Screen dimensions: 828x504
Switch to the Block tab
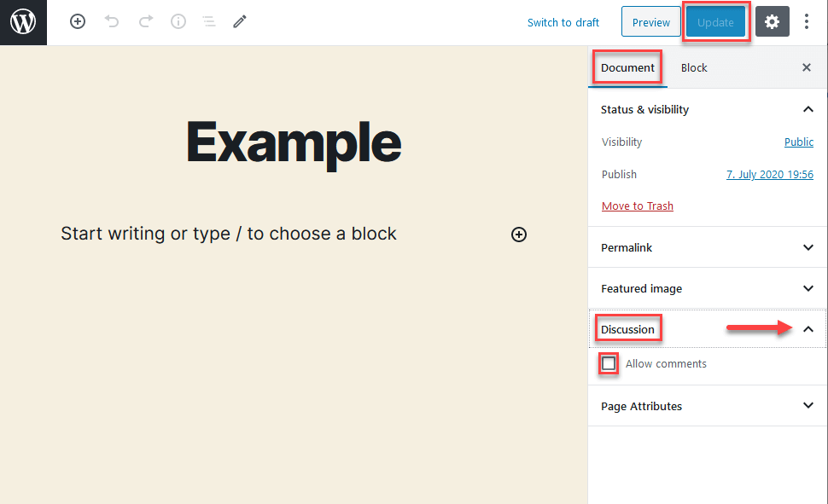(x=694, y=68)
